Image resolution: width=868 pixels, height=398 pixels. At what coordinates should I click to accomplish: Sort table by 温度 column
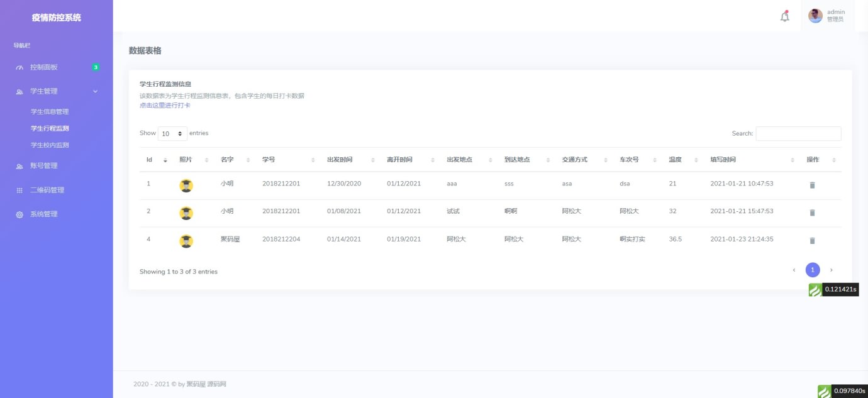(682, 160)
